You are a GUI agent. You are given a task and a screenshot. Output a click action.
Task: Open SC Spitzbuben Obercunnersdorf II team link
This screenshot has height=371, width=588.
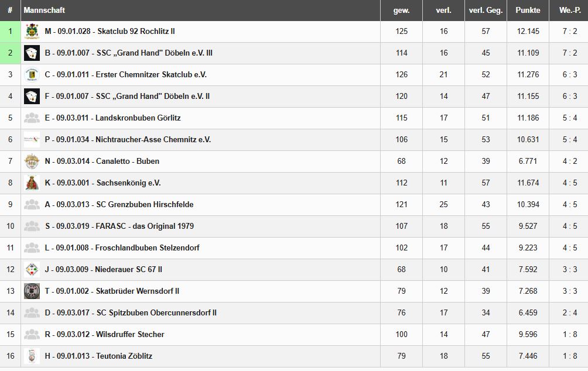pos(131,313)
